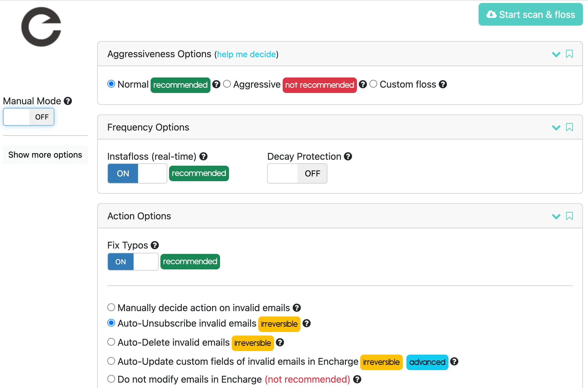
Task: Choose the Custom floss radio option
Action: tap(373, 84)
